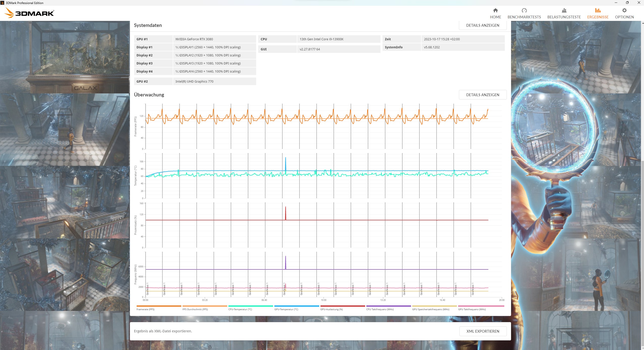This screenshot has width=644, height=350.
Task: Click the Ergebnisse chart icon
Action: 598,10
